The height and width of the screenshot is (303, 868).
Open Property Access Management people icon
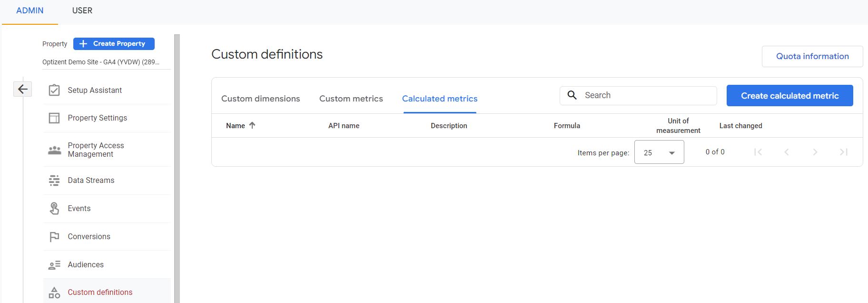pyautogui.click(x=54, y=150)
